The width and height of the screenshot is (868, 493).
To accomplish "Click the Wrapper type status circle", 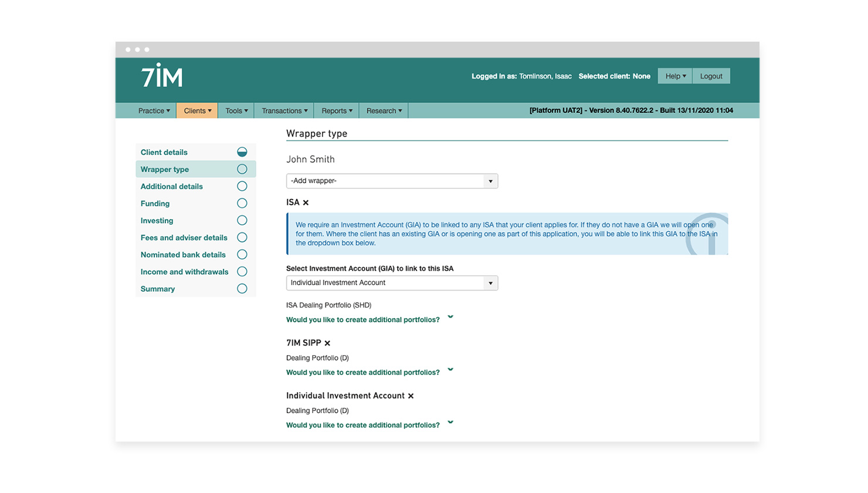I will click(x=242, y=169).
